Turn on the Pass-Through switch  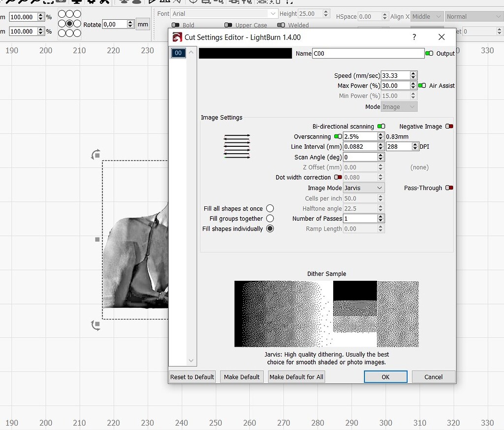tap(449, 188)
